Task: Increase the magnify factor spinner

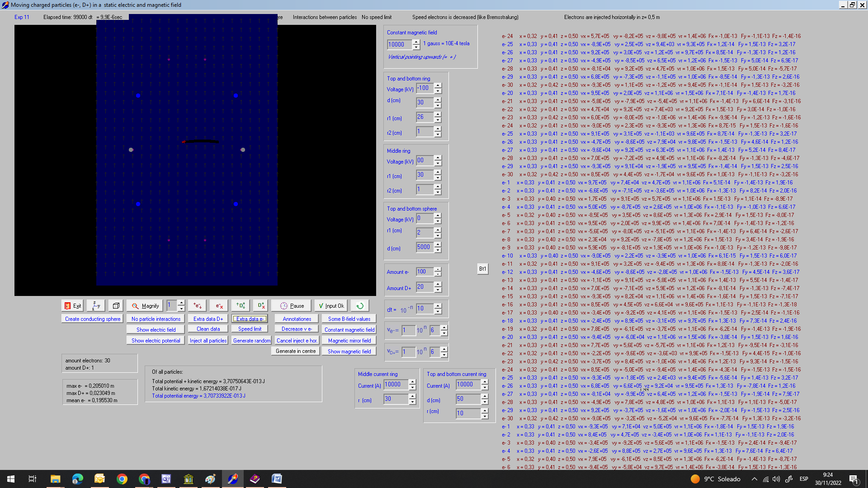Action: (181, 303)
